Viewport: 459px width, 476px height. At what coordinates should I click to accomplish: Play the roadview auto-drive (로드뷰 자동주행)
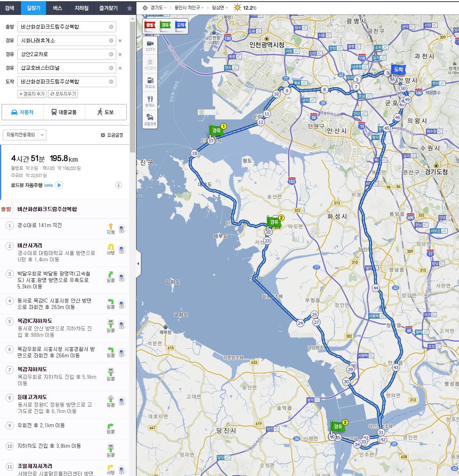(x=59, y=185)
